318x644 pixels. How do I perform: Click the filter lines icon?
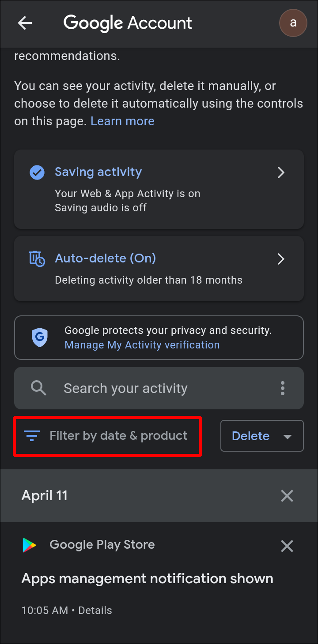[x=32, y=436]
